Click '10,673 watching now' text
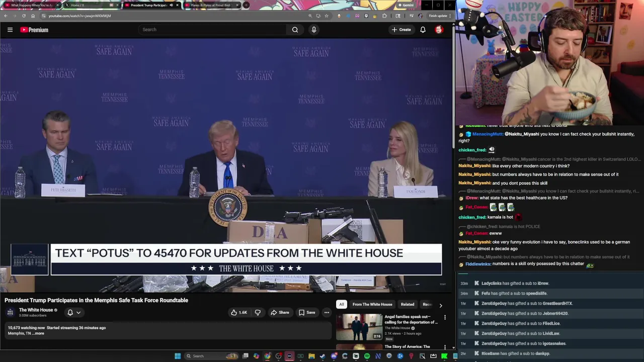644x362 pixels. coord(26,328)
